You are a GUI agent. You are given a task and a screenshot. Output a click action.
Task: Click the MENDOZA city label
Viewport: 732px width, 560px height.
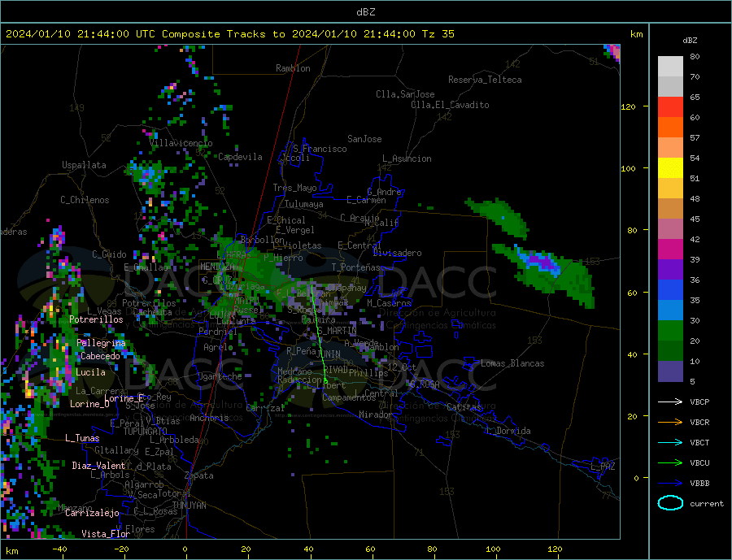click(217, 267)
